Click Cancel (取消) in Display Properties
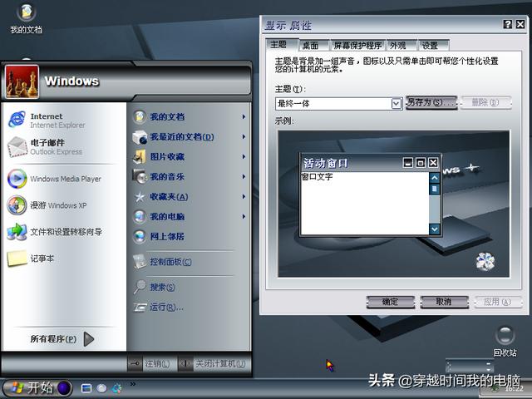532x399 pixels. click(x=444, y=302)
